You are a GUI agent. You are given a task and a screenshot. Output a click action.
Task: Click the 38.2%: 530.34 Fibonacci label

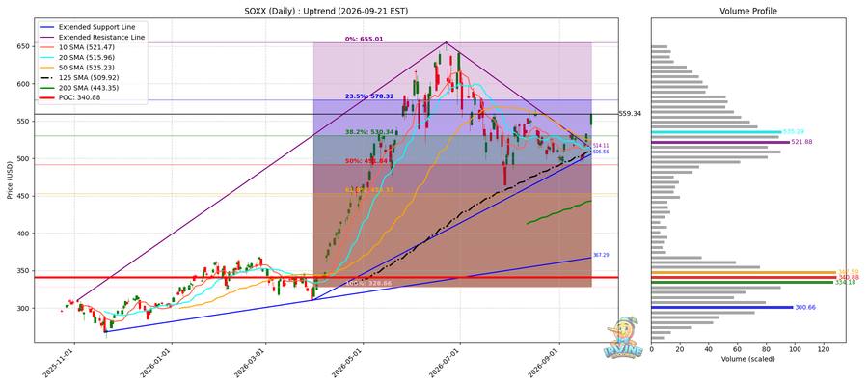point(369,132)
